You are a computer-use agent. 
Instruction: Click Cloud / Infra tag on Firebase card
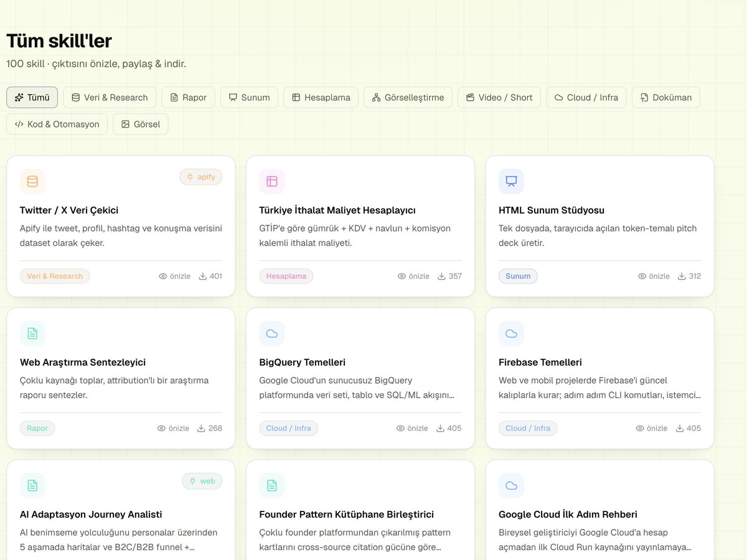point(528,428)
